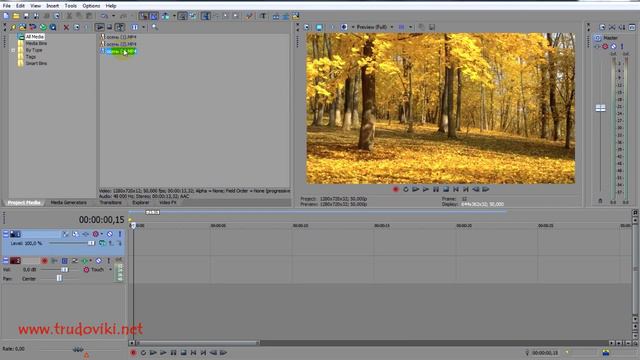Click the video track Level slider handle
Image resolution: width=640 pixels, height=360 pixels.
[x=91, y=243]
